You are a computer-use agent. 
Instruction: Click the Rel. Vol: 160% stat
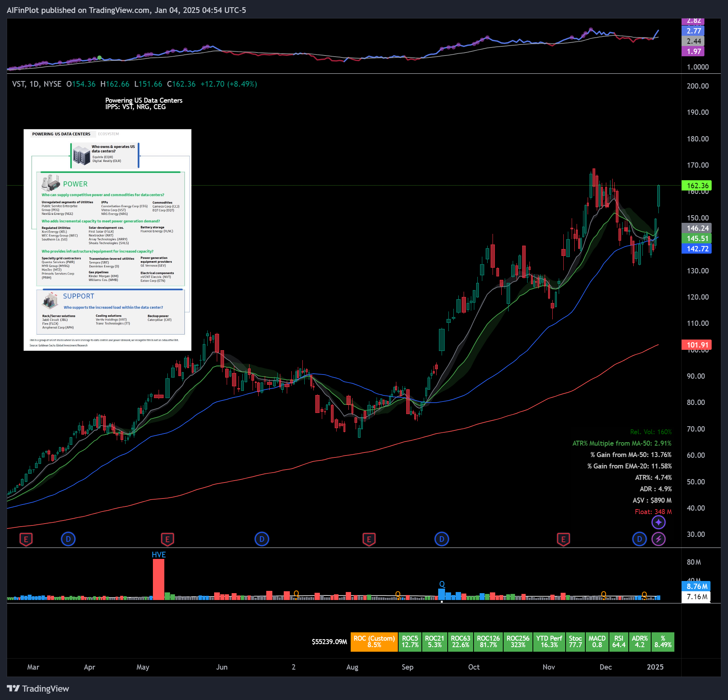651,432
